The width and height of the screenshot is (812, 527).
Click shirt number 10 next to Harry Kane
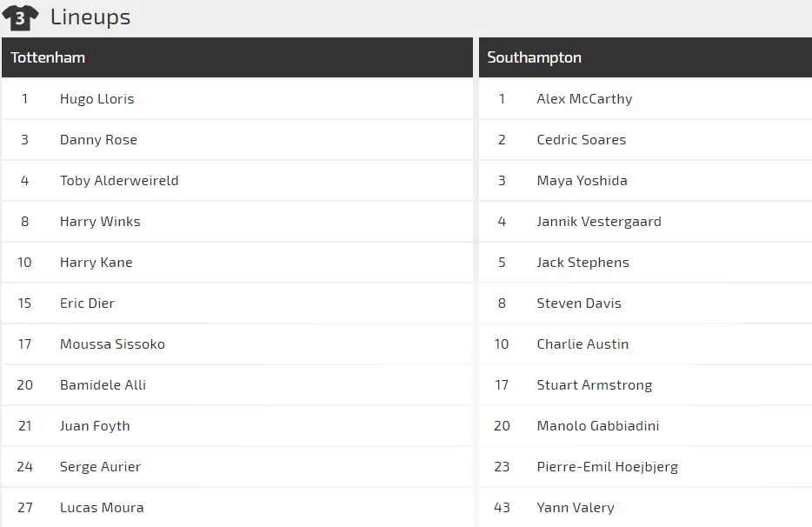click(24, 262)
